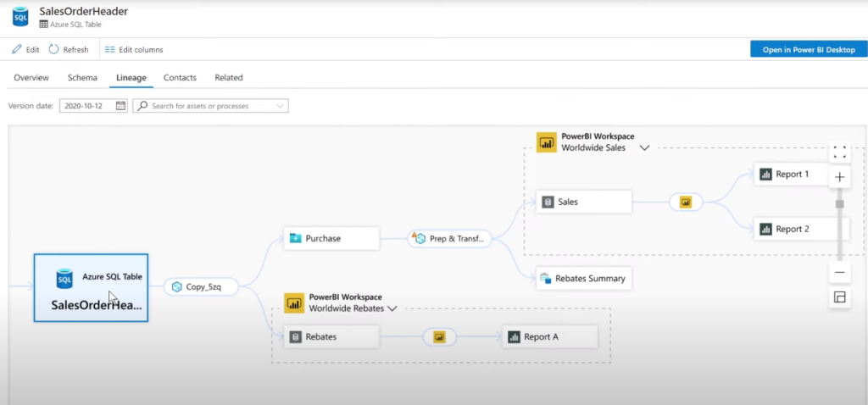Click Power BI process pill after Rebates
Viewport: 868px width, 405px height.
point(440,337)
